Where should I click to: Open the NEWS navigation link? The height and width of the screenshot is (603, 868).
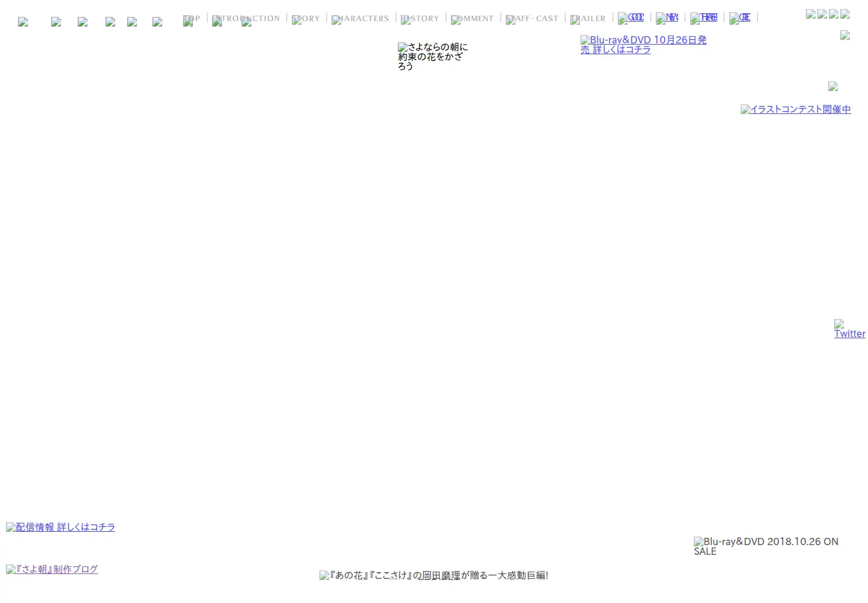point(667,18)
